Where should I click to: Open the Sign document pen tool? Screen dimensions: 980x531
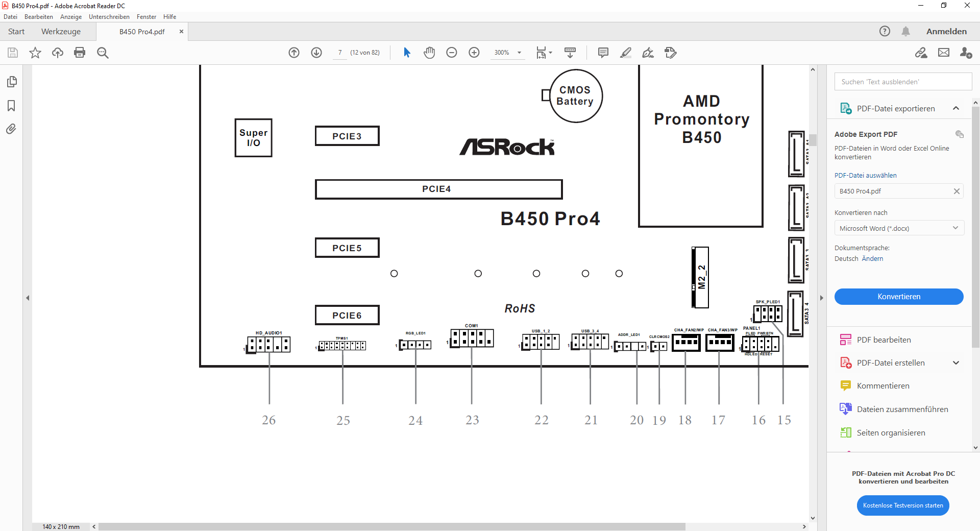[x=648, y=53]
